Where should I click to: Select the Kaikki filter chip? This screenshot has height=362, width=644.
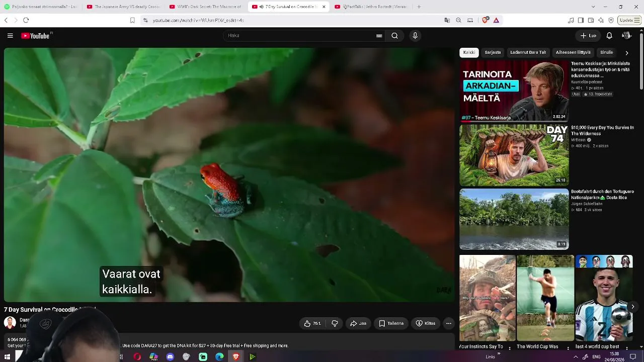[x=469, y=53]
